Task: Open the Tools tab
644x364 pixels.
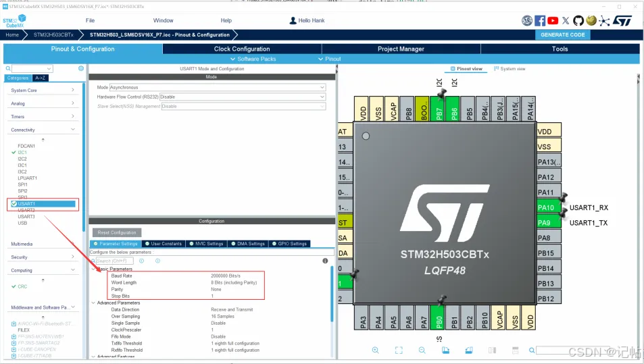Action: [560, 49]
